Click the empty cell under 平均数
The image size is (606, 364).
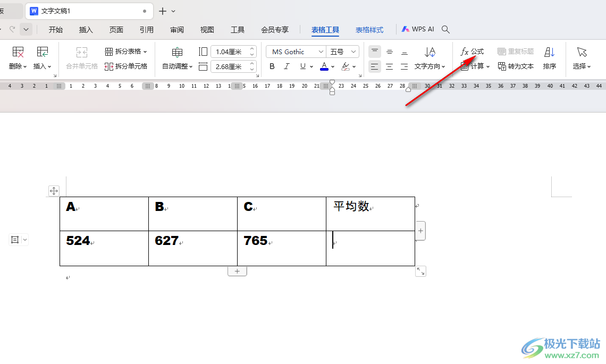click(x=371, y=249)
